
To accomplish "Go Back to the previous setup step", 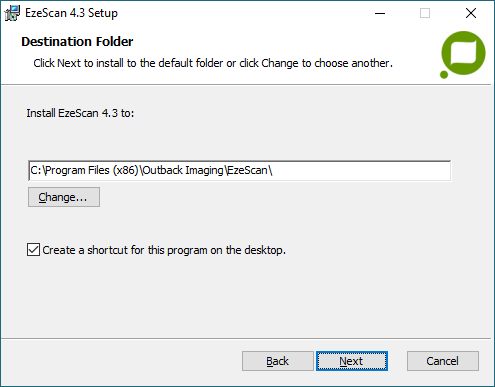I will (x=278, y=361).
